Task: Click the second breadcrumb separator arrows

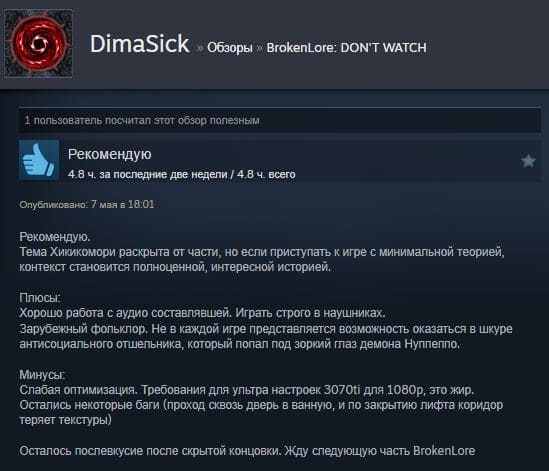Action: (x=259, y=48)
